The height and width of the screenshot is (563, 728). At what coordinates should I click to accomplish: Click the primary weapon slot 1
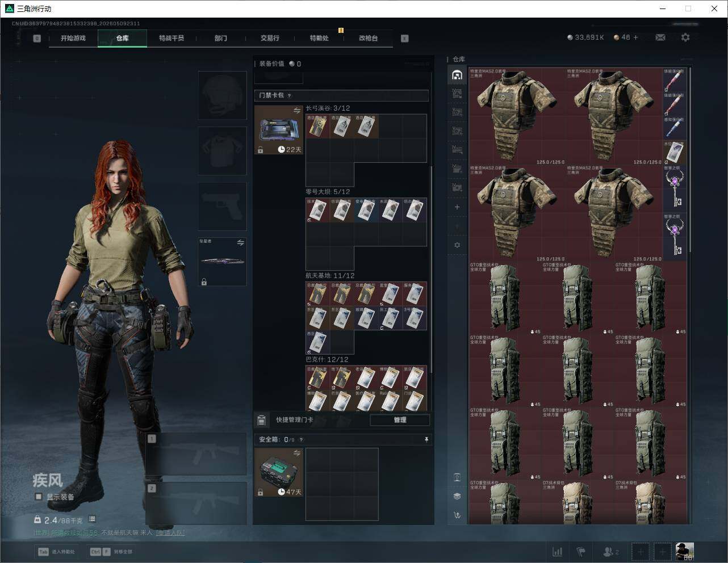pyautogui.click(x=196, y=454)
